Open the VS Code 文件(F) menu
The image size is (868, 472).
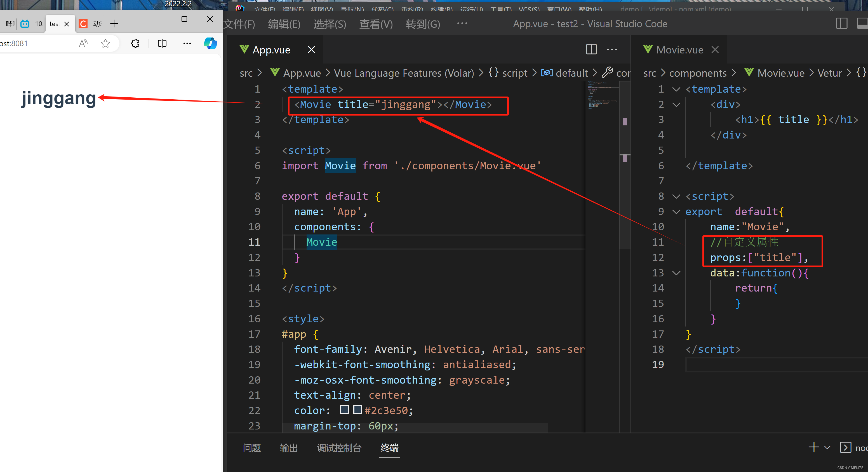click(x=239, y=24)
